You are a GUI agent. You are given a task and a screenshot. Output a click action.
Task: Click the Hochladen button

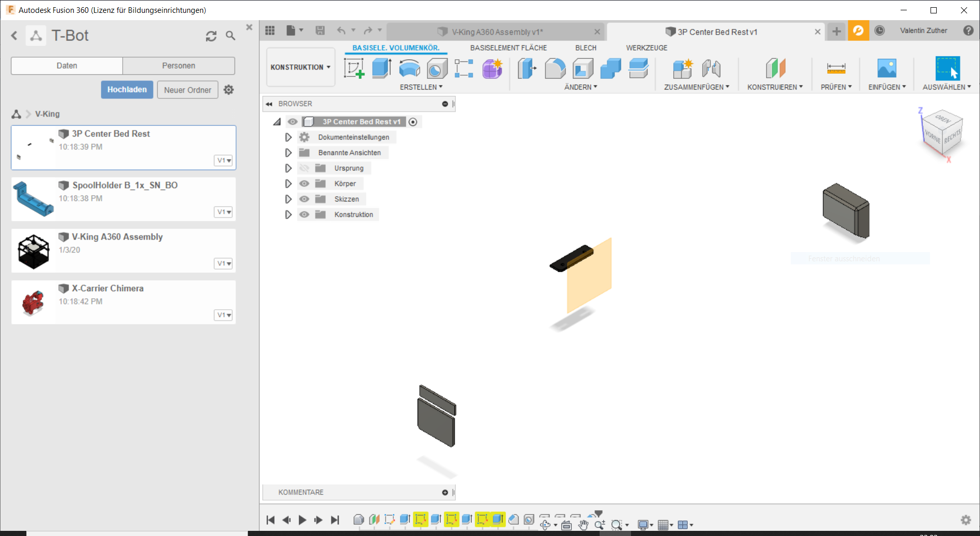click(127, 90)
